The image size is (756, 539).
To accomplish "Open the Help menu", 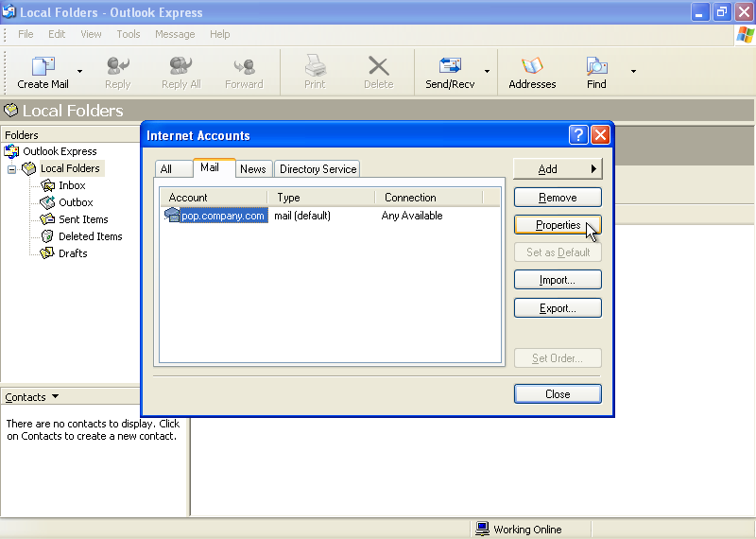I will coord(219,34).
